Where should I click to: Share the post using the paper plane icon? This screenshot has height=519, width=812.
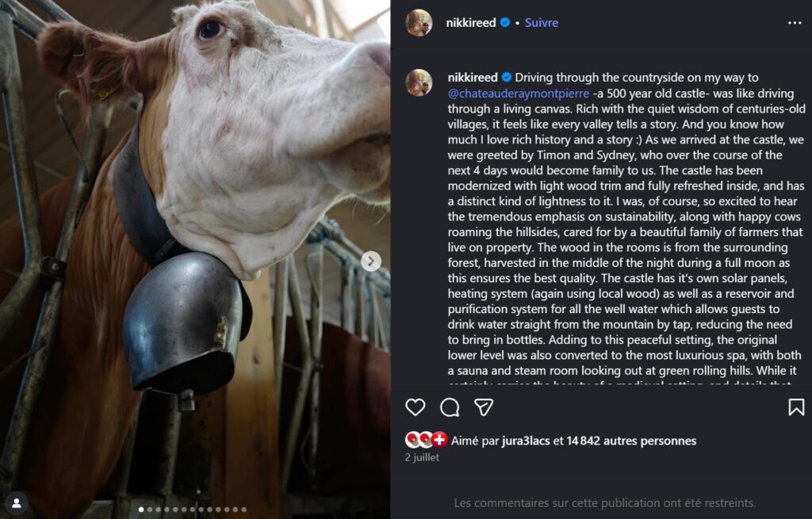coord(484,407)
